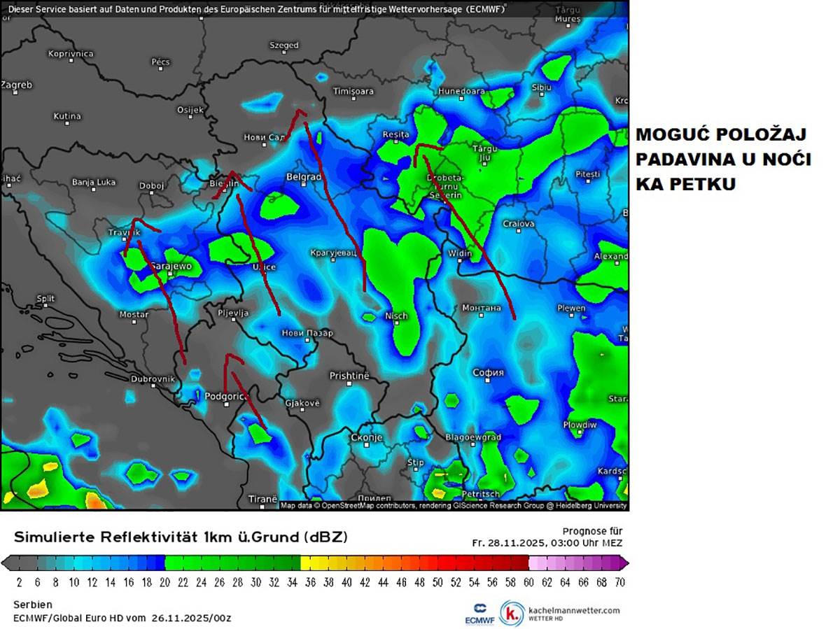This screenshot has height=629, width=840.
Task: Pick the pink 60 dBZ color on the scale
Action: 537,563
